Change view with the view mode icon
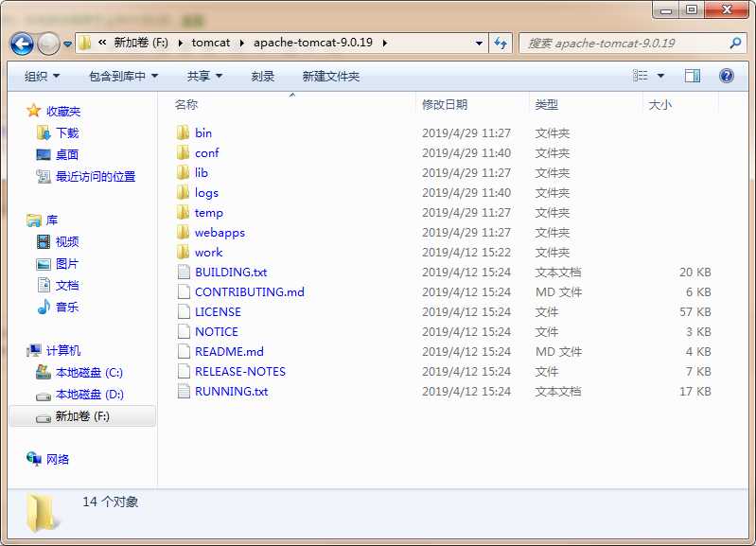 pos(640,76)
